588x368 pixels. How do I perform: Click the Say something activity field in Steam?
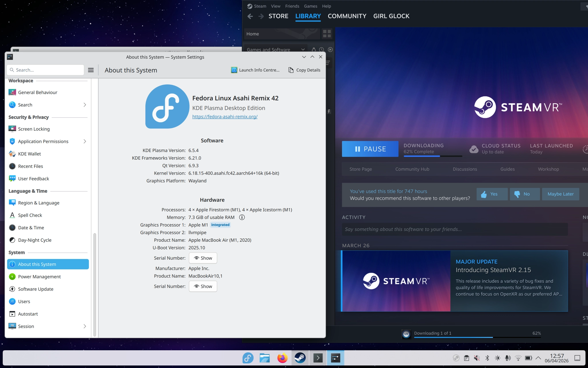pyautogui.click(x=455, y=229)
